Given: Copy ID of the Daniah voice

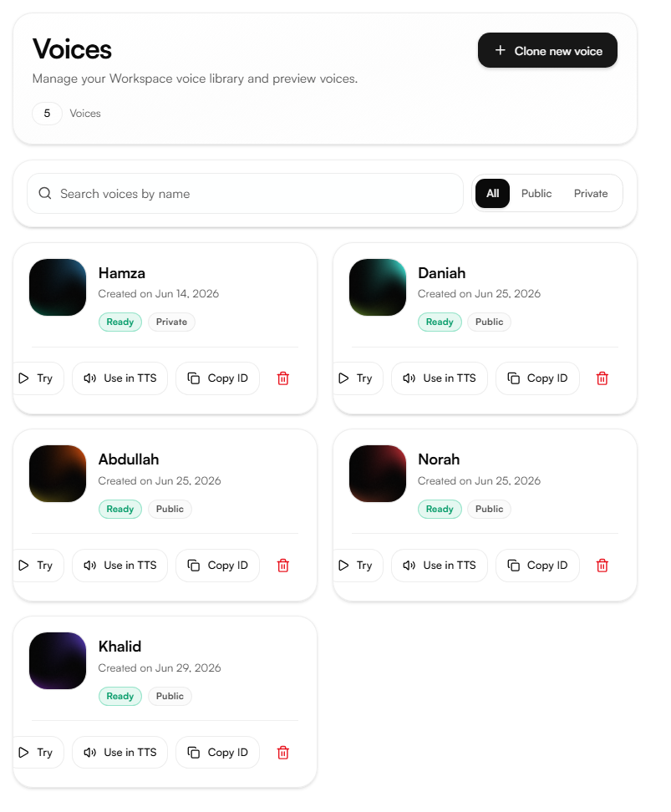Looking at the screenshot, I should pyautogui.click(x=537, y=378).
